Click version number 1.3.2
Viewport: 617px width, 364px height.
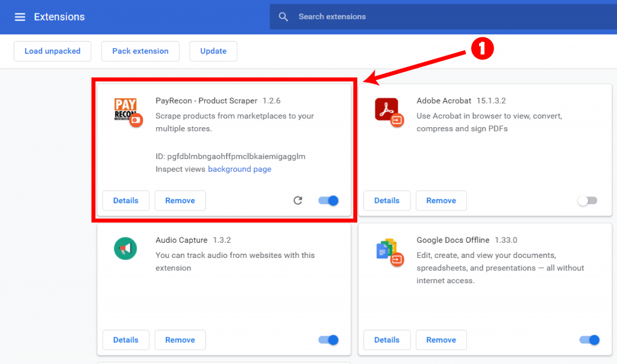click(x=222, y=240)
